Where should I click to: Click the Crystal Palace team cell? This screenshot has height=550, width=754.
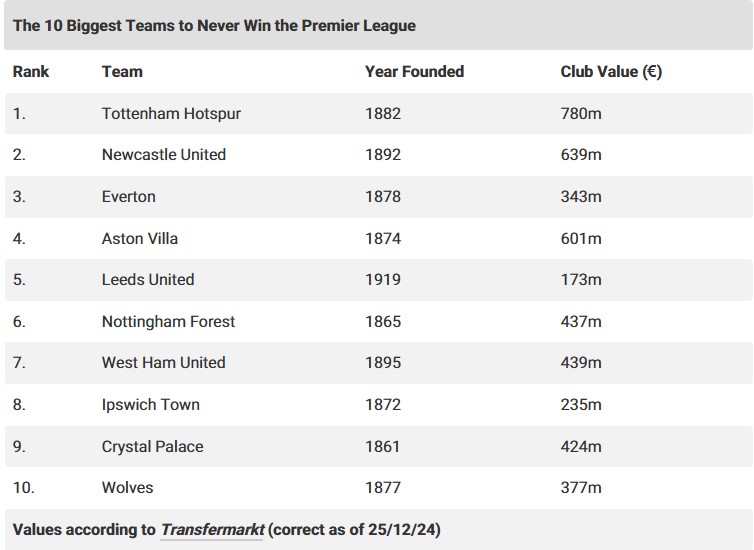click(152, 447)
